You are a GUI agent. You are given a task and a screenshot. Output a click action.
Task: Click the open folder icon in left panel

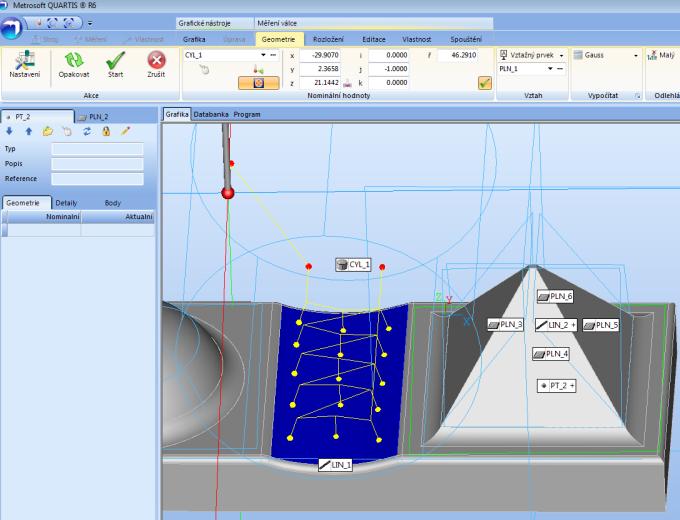(48, 131)
